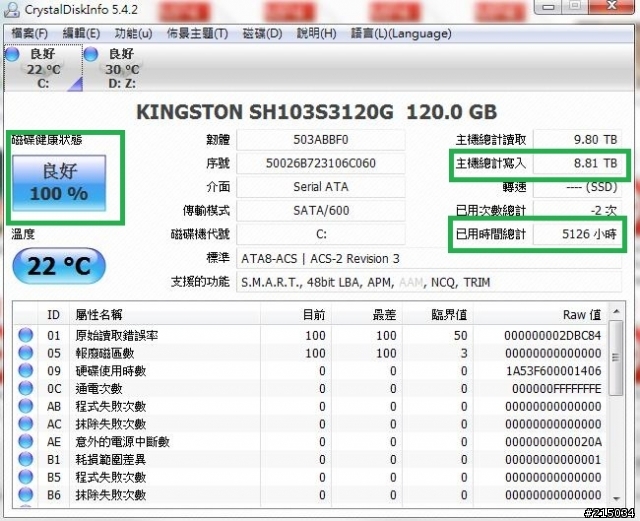Click the power on hours value 5126 小時
This screenshot has height=521, width=640.
click(x=578, y=234)
